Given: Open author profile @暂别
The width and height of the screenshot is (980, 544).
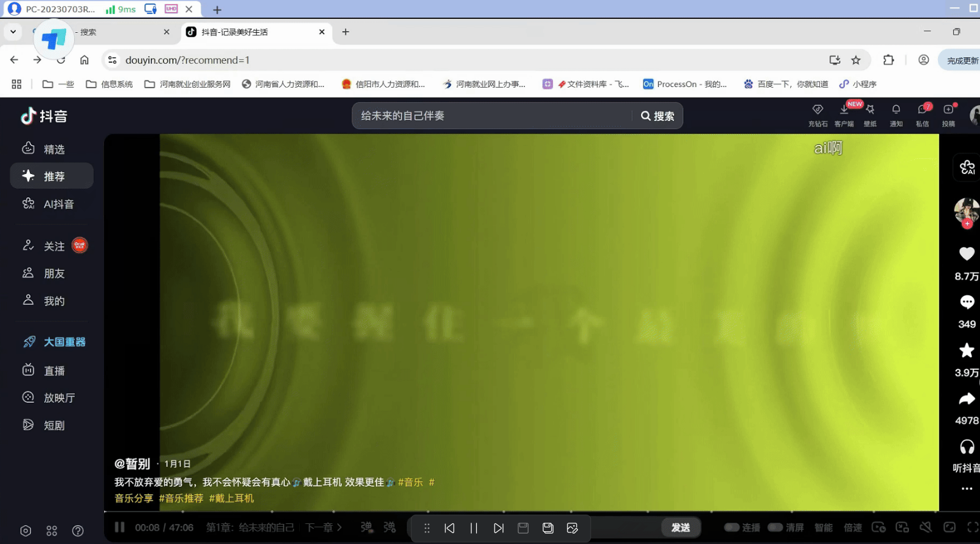Looking at the screenshot, I should click(132, 464).
